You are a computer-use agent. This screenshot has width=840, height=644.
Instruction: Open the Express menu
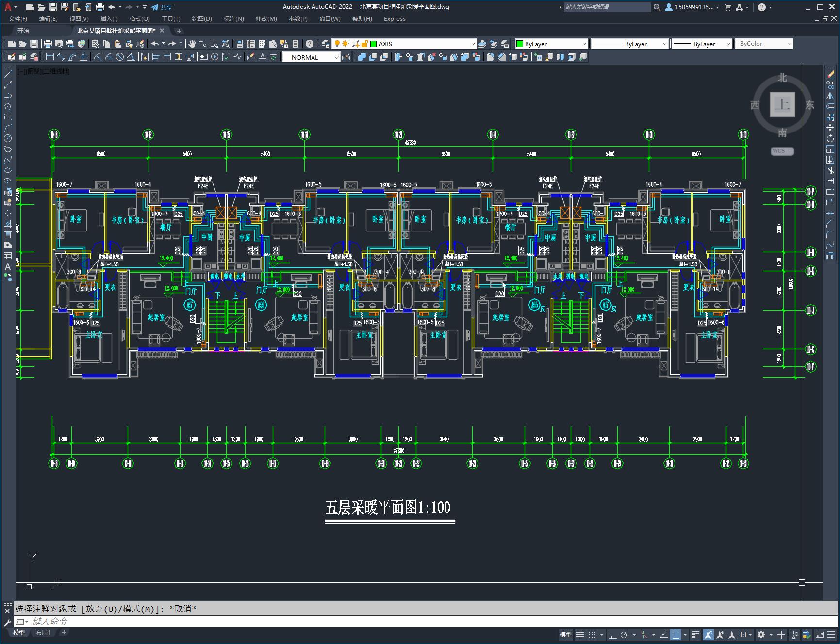tap(395, 19)
